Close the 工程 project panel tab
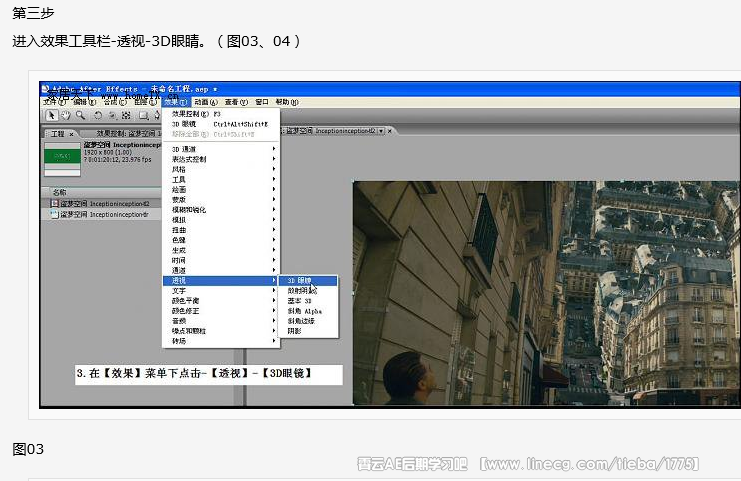 tap(71, 134)
